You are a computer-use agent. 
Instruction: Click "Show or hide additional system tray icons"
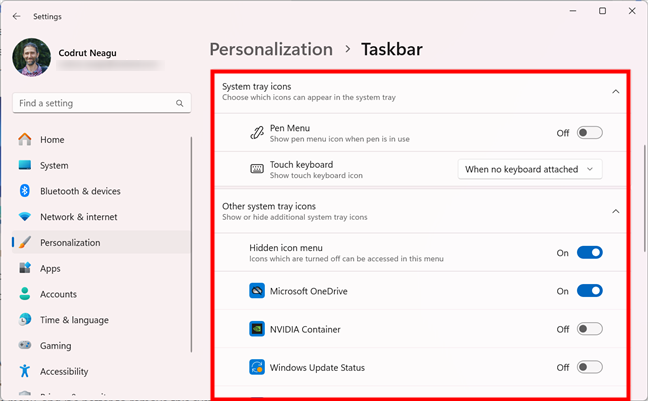pyautogui.click(x=295, y=217)
